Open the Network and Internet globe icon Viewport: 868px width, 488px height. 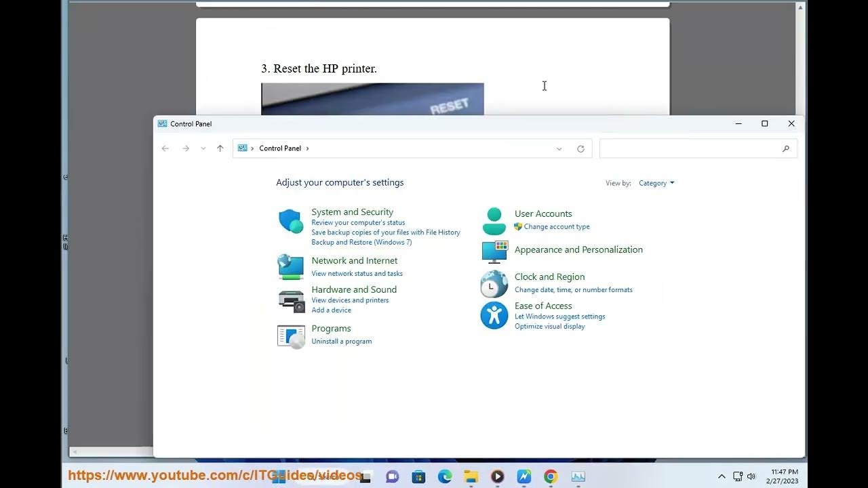[x=291, y=266]
